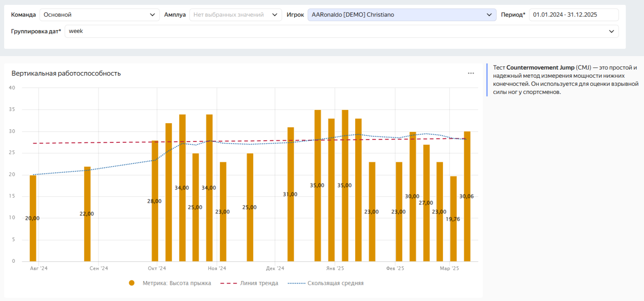The image size is (644, 301).
Task: Click the bar labeled 31,00
Action: [291, 194]
